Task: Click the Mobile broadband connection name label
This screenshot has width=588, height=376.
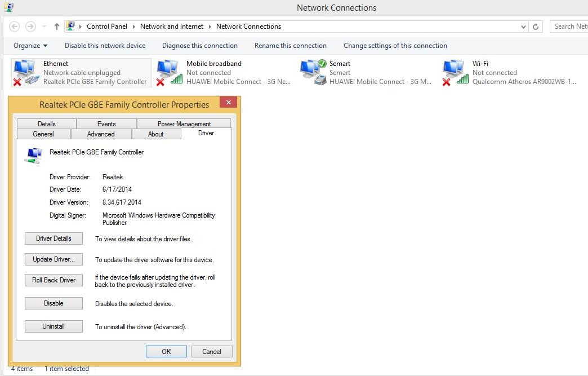Action: [x=214, y=64]
